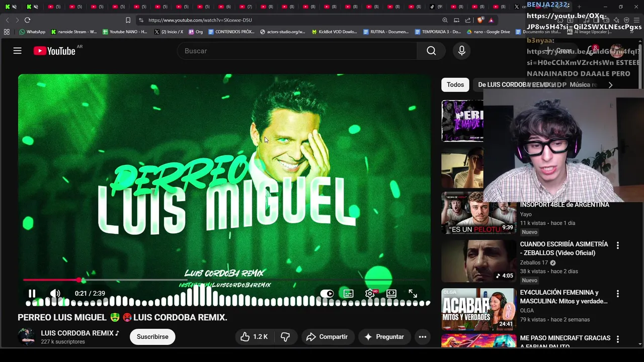Toggle the autoplay switch in the player
644x362 pixels.
point(327,294)
